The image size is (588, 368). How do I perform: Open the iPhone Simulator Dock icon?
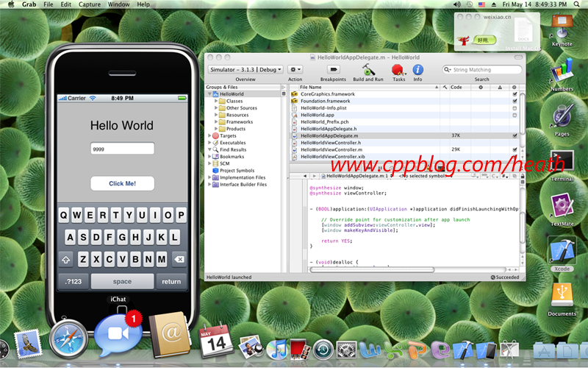487,350
